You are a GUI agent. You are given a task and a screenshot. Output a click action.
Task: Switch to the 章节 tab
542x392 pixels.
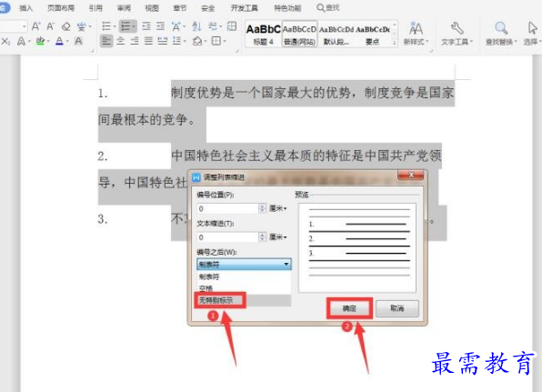click(x=179, y=8)
